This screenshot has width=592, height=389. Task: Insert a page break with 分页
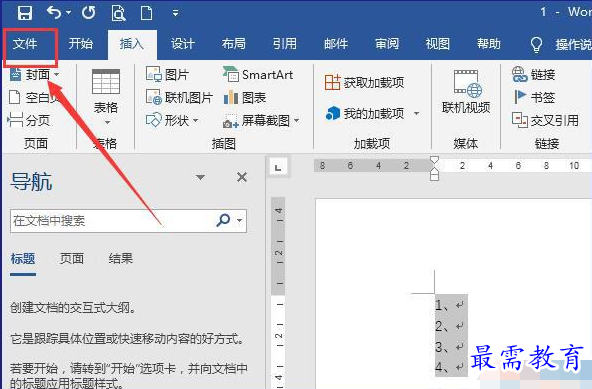coord(29,120)
